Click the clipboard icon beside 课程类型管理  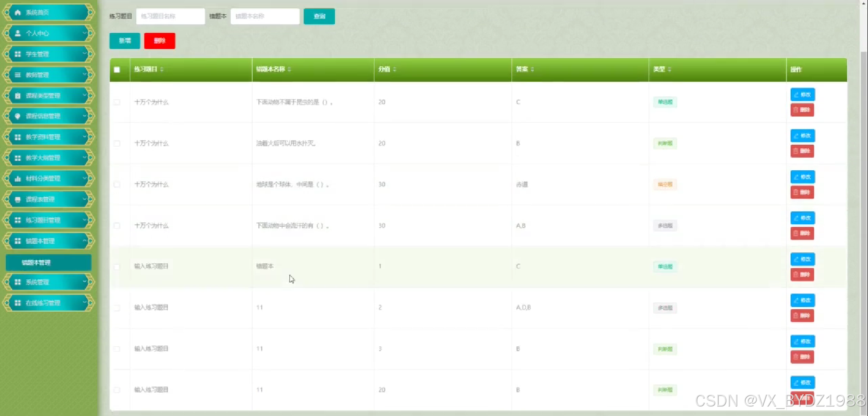coord(18,95)
